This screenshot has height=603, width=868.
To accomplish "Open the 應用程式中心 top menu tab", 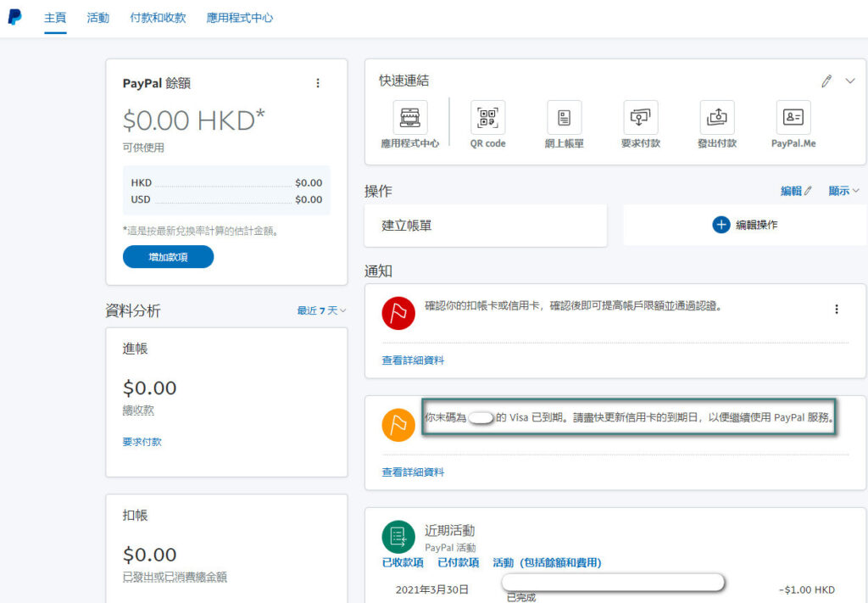I will click(x=239, y=18).
